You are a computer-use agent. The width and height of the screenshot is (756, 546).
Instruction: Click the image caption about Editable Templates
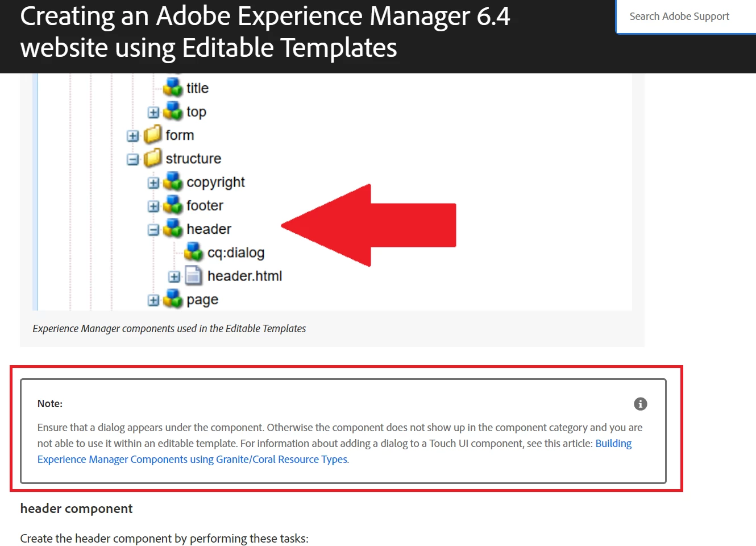pyautogui.click(x=169, y=328)
